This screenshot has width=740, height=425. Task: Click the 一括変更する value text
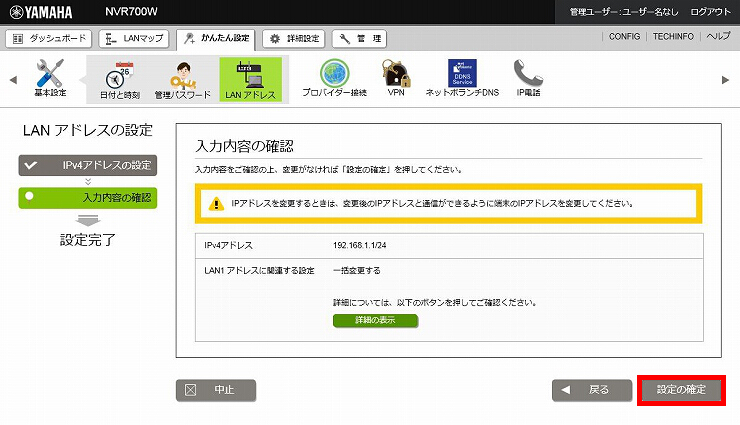(357, 271)
